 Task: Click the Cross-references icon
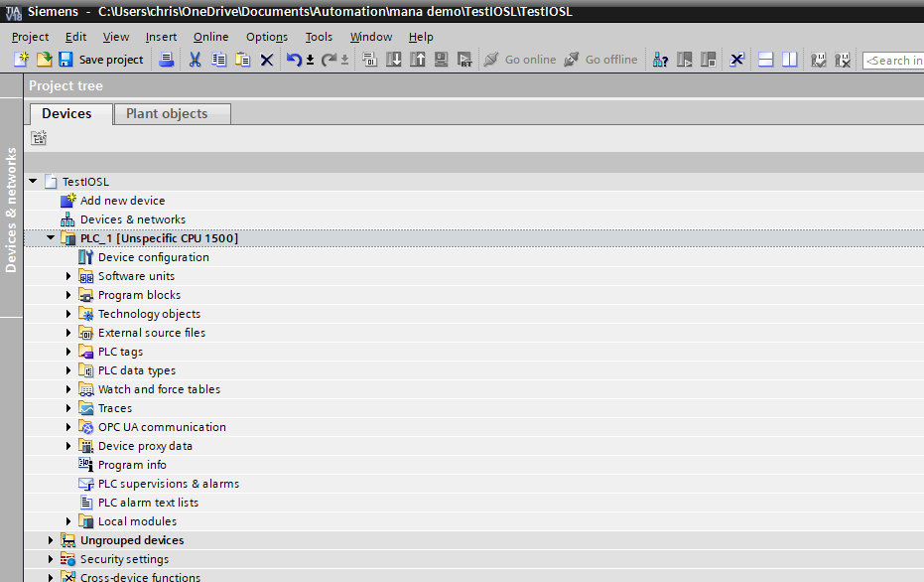(x=736, y=59)
